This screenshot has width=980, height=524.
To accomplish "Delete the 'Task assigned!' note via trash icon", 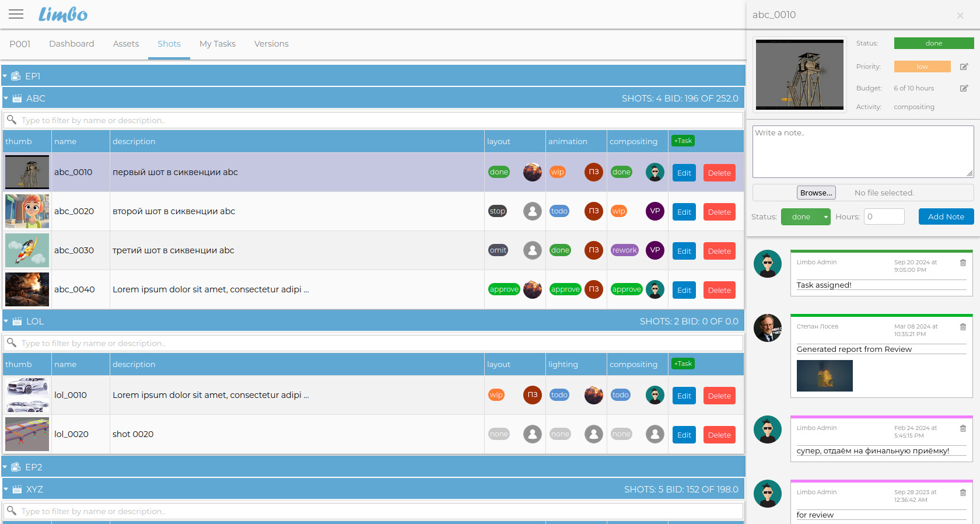I will coord(963,263).
